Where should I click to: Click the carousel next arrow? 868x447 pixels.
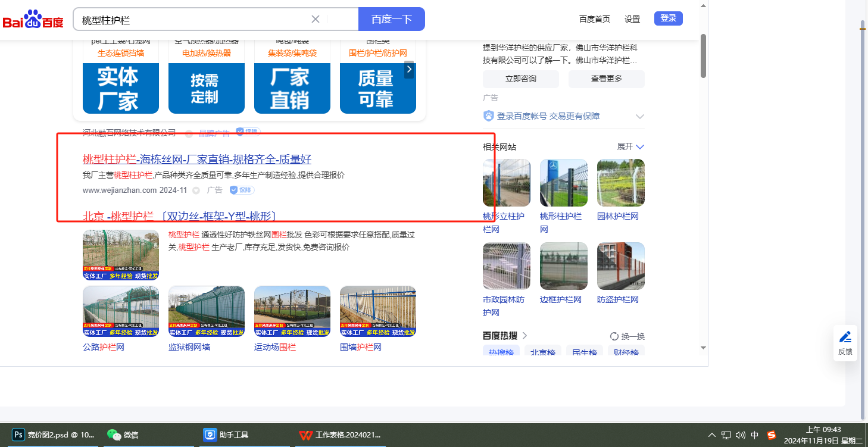coord(409,70)
